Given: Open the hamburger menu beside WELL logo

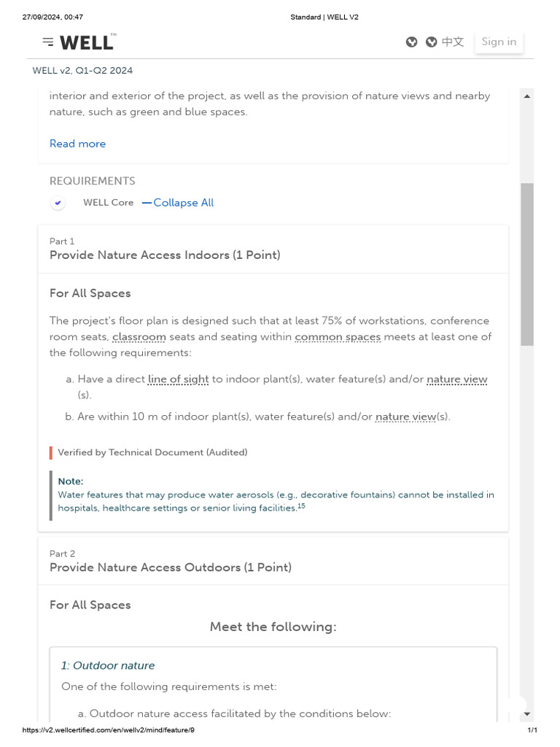Looking at the screenshot, I should [x=48, y=42].
